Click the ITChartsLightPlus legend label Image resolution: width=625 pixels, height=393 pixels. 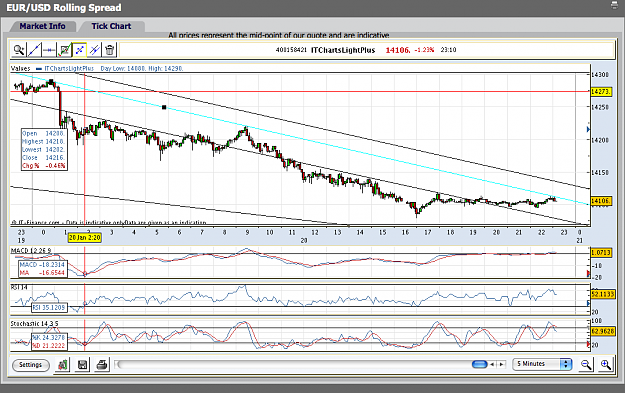pyautogui.click(x=69, y=69)
